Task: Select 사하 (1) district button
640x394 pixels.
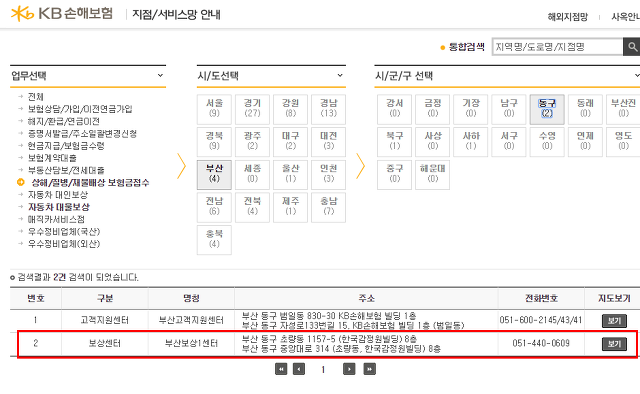Action: click(x=471, y=142)
